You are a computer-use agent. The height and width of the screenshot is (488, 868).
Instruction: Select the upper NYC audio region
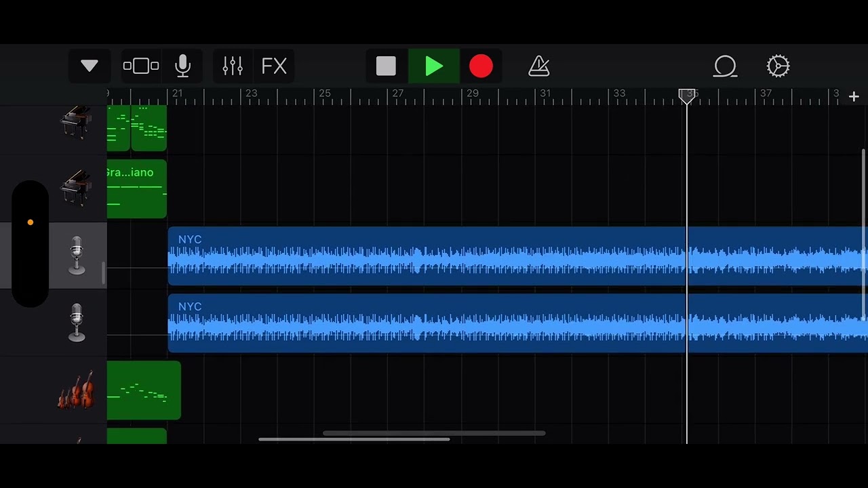click(x=517, y=256)
